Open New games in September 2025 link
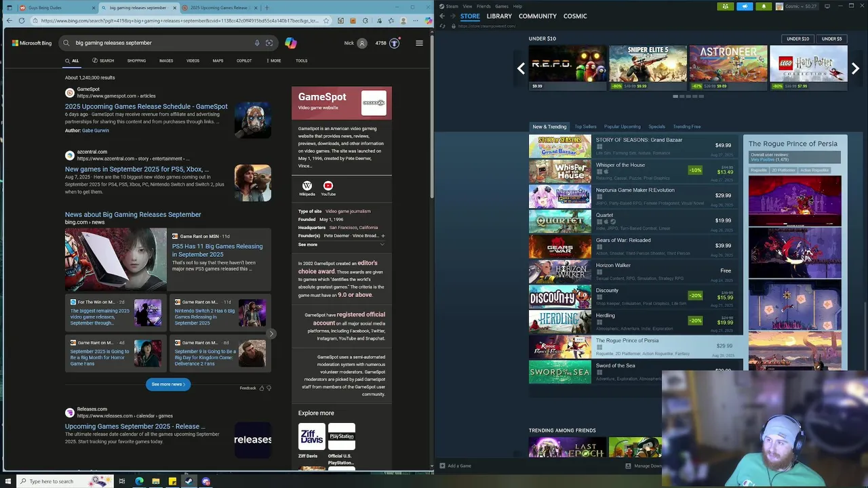This screenshot has width=868, height=488. pos(137,169)
